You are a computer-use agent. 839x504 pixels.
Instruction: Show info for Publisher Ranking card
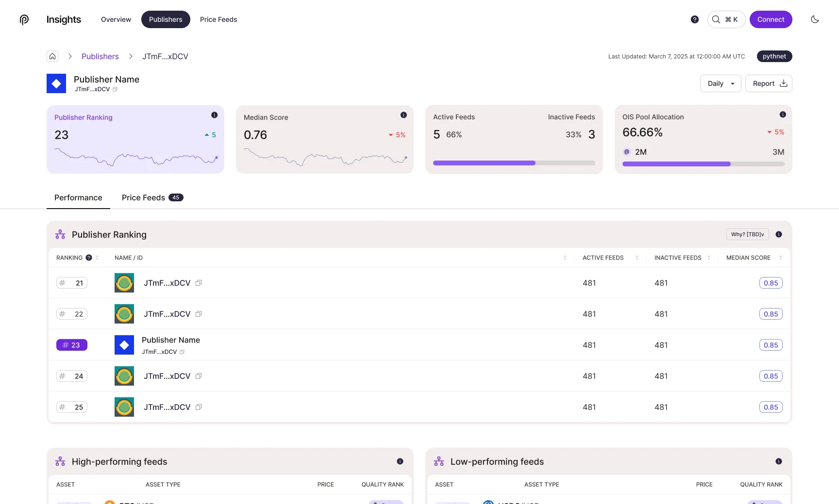point(214,115)
